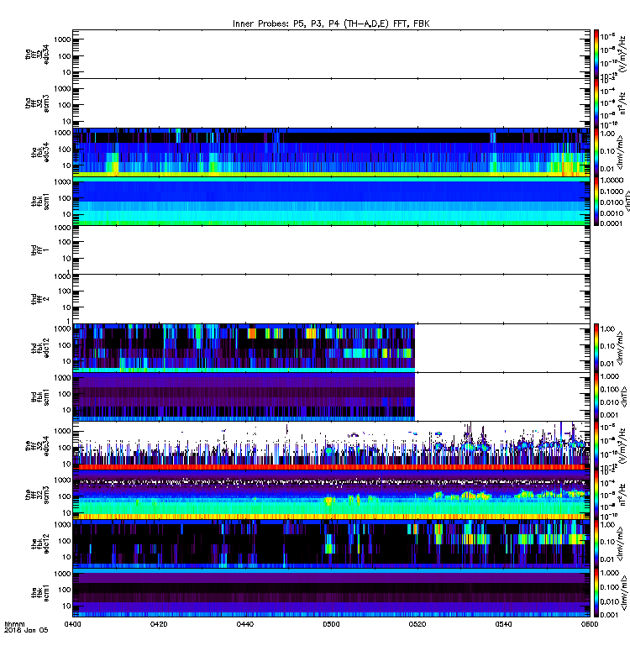Select the 'the fbk scm1' panel label
Screen dimensions: 630x672
(x=40, y=593)
